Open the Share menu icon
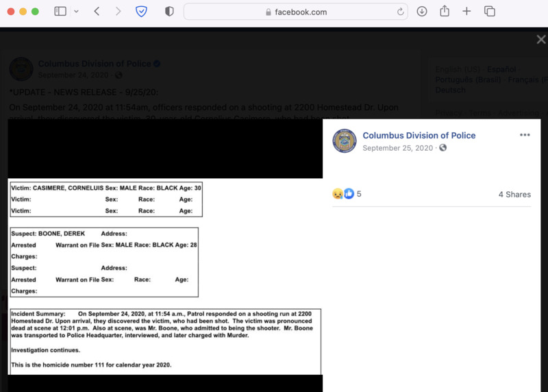The height and width of the screenshot is (392, 548). (x=444, y=12)
